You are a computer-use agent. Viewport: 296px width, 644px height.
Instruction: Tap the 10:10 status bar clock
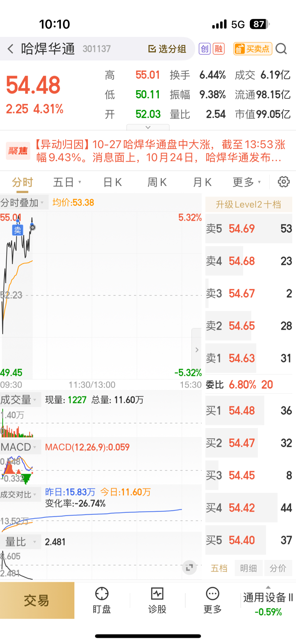[54, 24]
